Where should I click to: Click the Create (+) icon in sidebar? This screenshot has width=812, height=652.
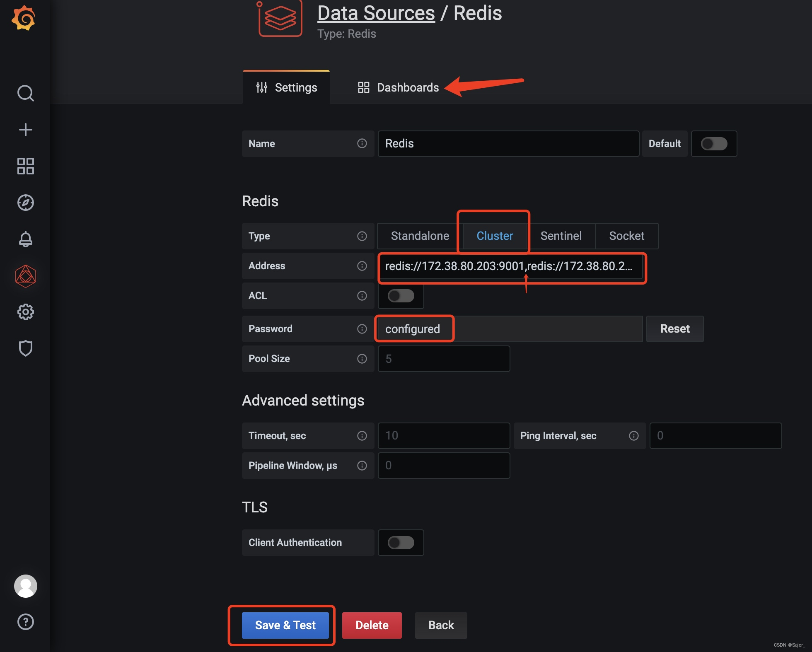tap(25, 129)
